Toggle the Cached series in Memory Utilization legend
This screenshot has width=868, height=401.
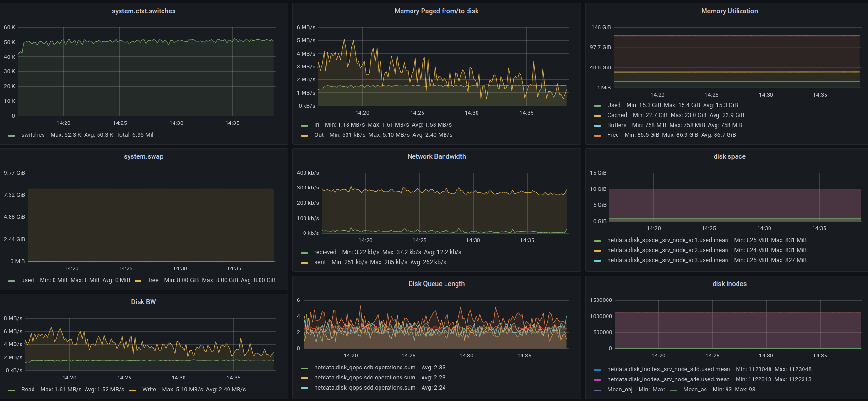pos(617,115)
